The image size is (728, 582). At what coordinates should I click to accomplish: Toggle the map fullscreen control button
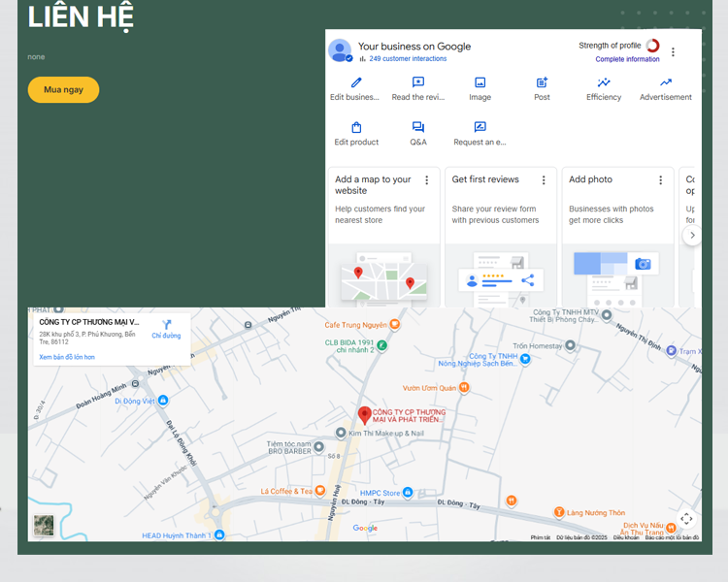tap(686, 518)
